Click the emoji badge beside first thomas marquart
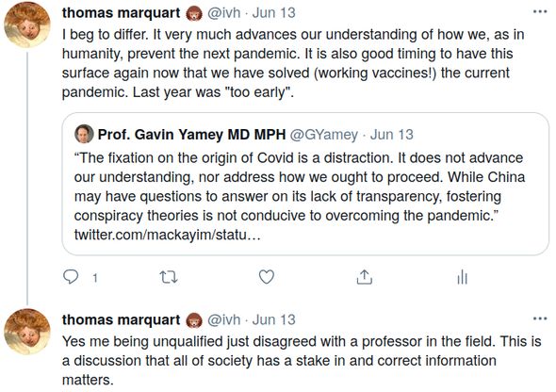The image size is (556, 392). coord(194,13)
